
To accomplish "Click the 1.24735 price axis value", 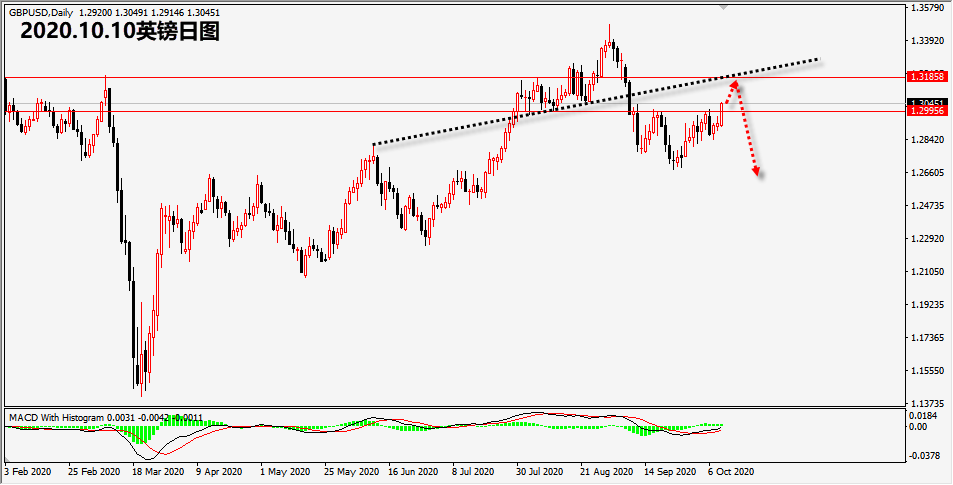I will tap(929, 206).
